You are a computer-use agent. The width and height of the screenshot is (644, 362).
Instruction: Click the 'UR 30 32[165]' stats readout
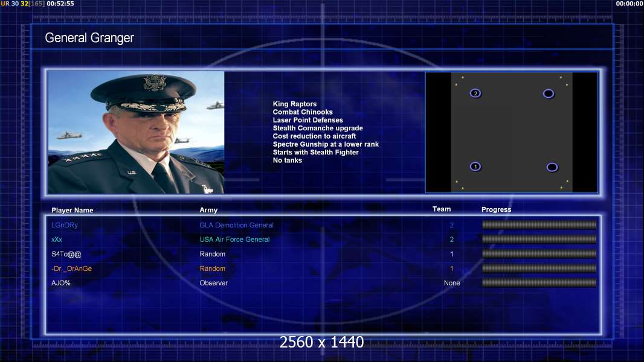pos(22,4)
